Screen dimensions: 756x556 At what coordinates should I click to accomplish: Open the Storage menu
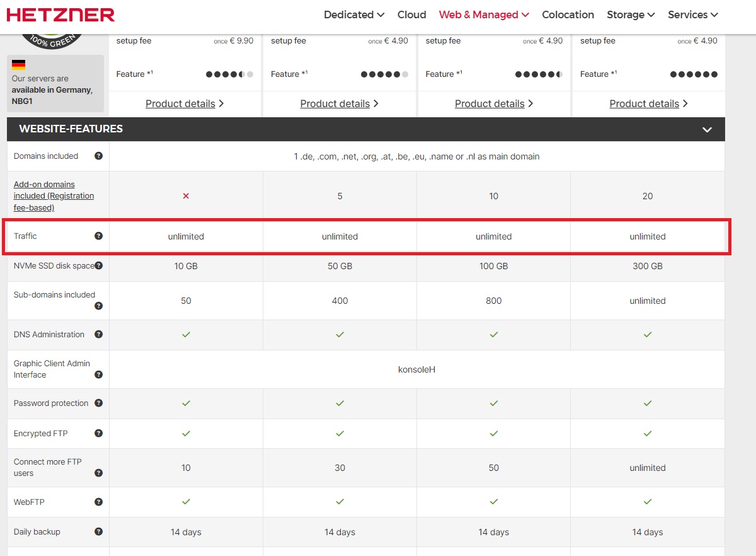point(631,14)
